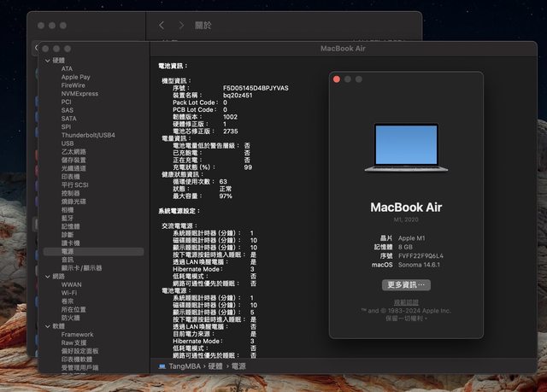Open the Apple Pay sidebar entry
Viewport: 547px width, 392px height.
point(75,77)
